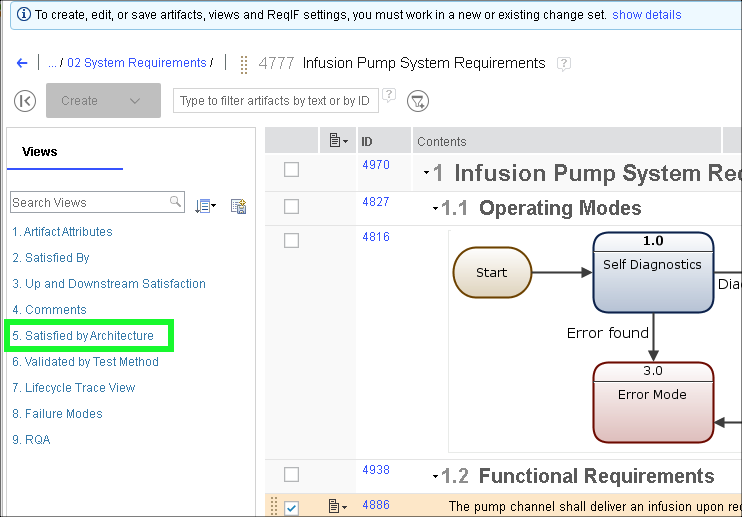Click the back arrow in the breadcrumb
742x517 pixels.
click(x=22, y=63)
